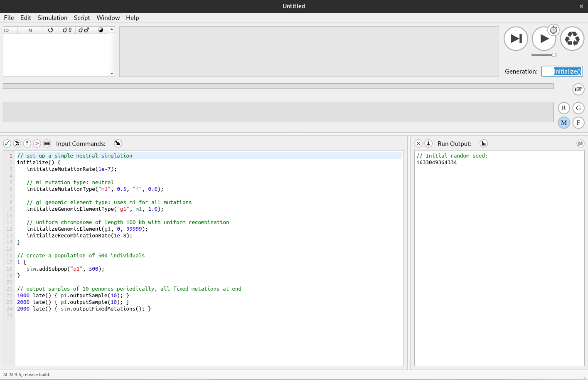Open the Script menu

click(x=82, y=18)
